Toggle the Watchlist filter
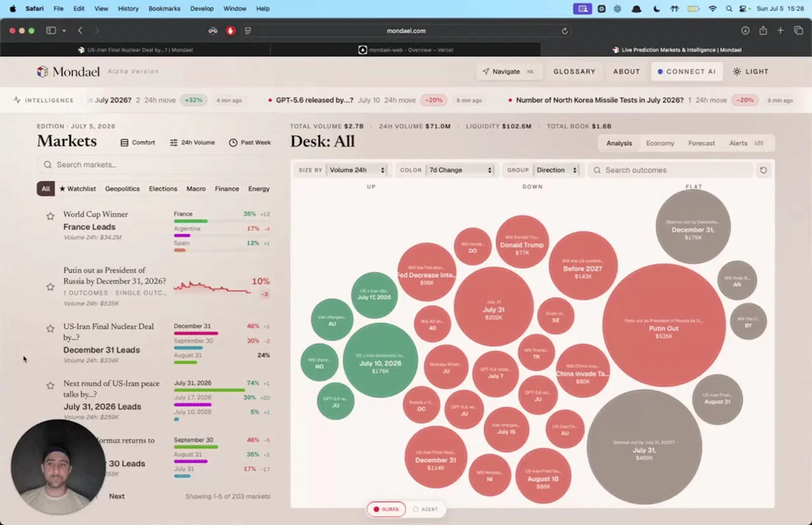 [x=78, y=189]
